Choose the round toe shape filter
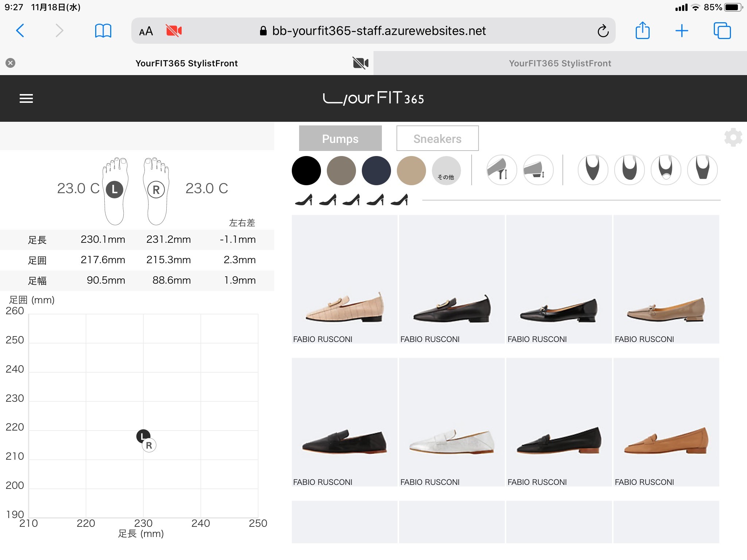Viewport: 747px width, 560px height. (629, 170)
